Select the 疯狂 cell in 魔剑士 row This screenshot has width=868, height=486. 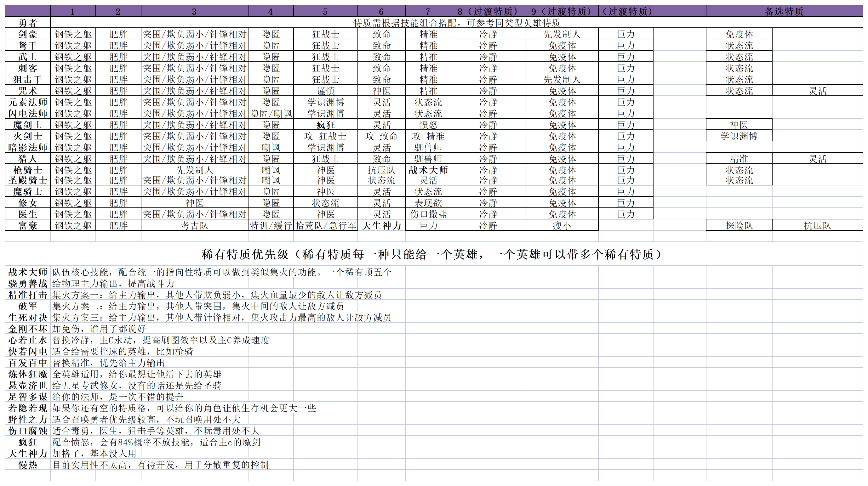326,125
